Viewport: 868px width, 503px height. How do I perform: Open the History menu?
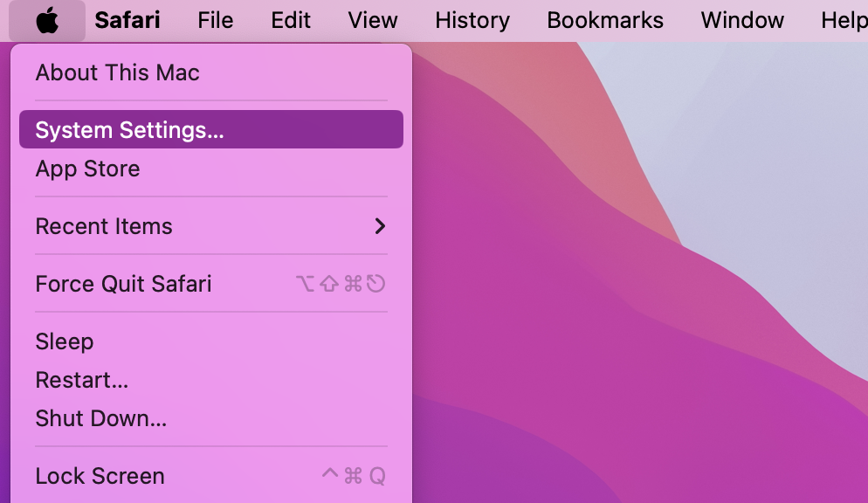tap(472, 20)
